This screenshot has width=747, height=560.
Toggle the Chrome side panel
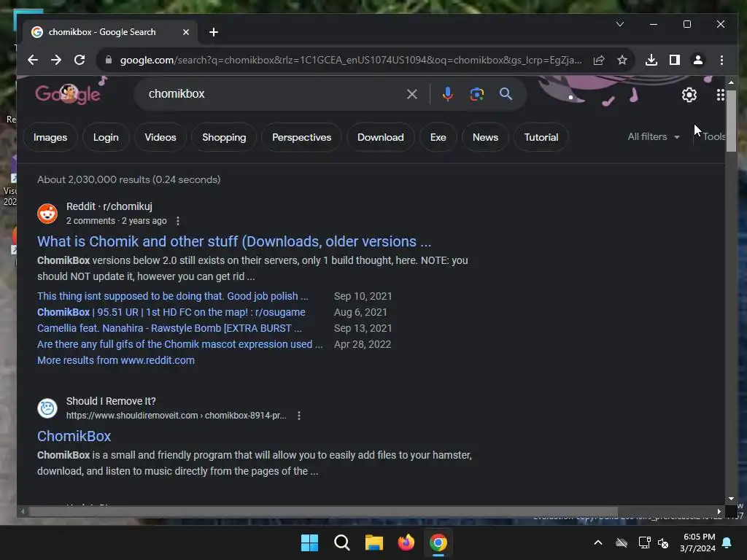pos(675,60)
